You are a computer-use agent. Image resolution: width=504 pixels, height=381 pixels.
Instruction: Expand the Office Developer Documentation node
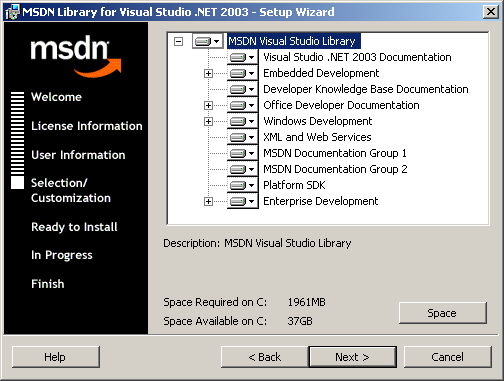[208, 105]
